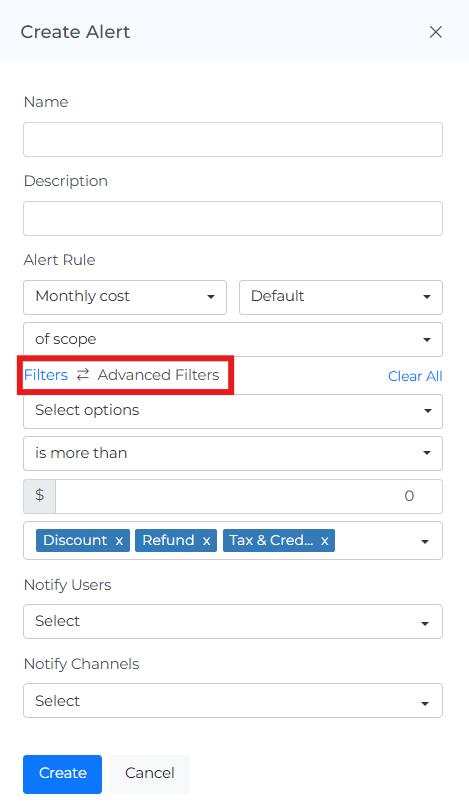Close the Create Alert dialog
This screenshot has height=805, width=469.
click(436, 32)
